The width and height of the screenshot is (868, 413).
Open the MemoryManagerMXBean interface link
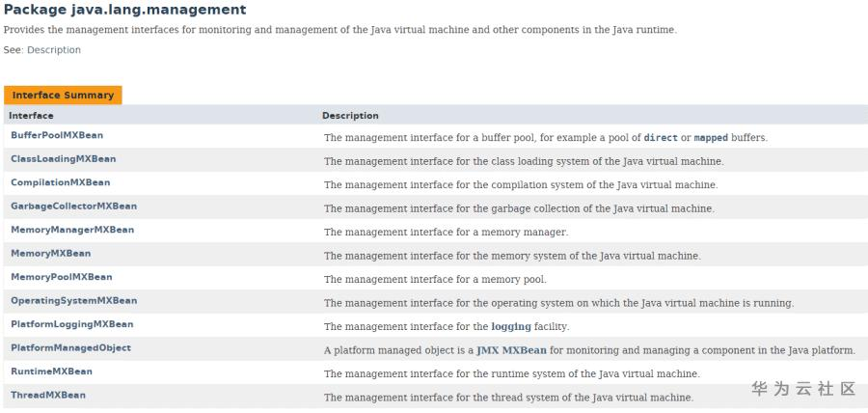click(72, 230)
